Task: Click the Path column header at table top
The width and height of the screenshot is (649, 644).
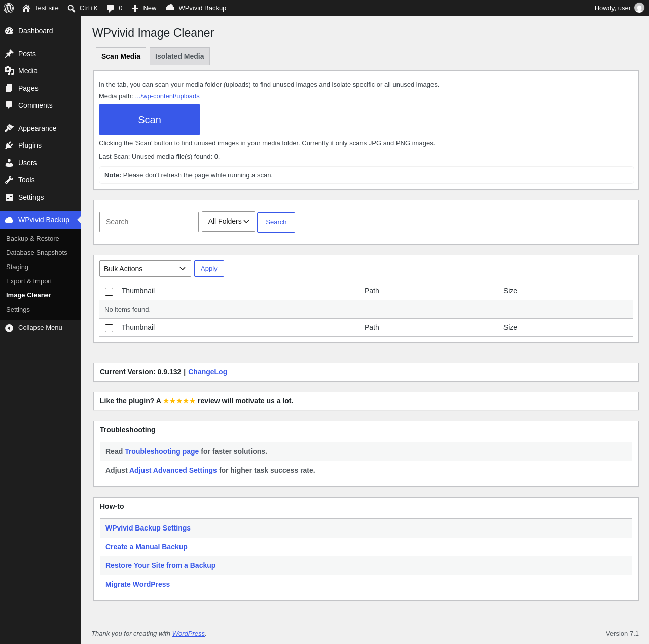Action: tap(372, 291)
